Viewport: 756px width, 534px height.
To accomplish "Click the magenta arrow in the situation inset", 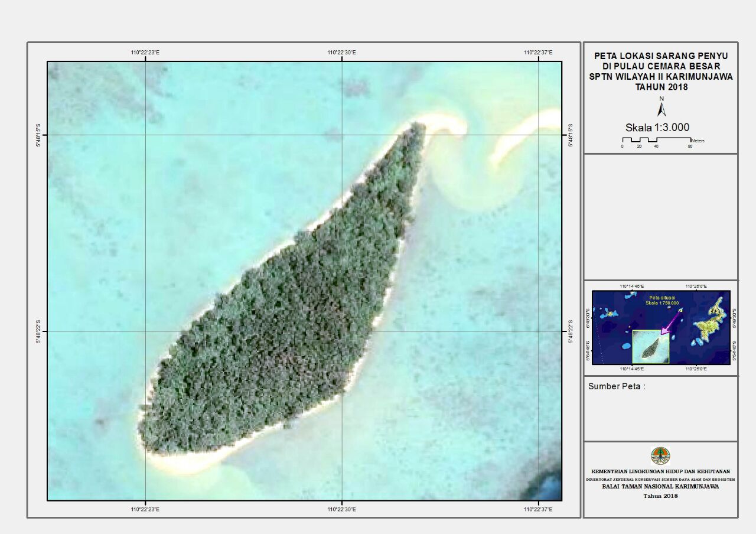I will tap(670, 324).
